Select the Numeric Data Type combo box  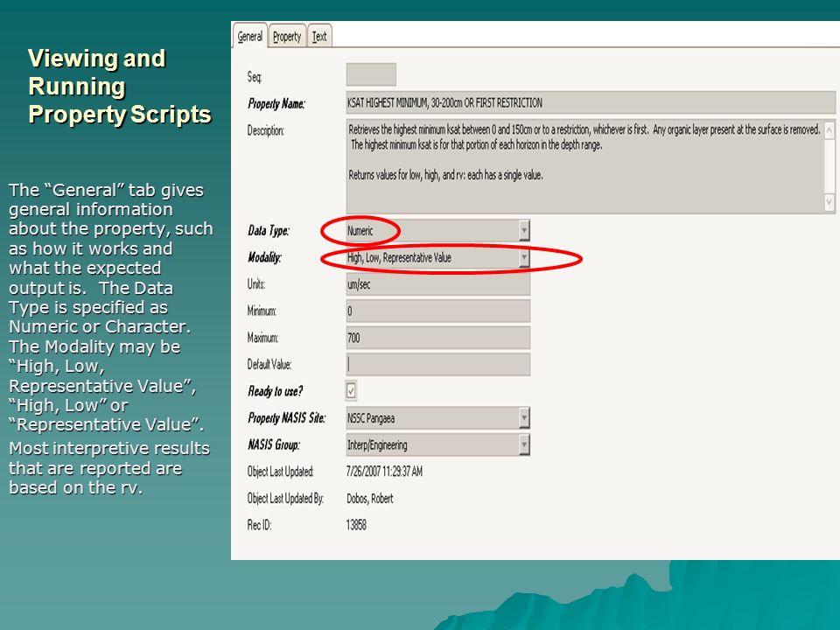[437, 230]
